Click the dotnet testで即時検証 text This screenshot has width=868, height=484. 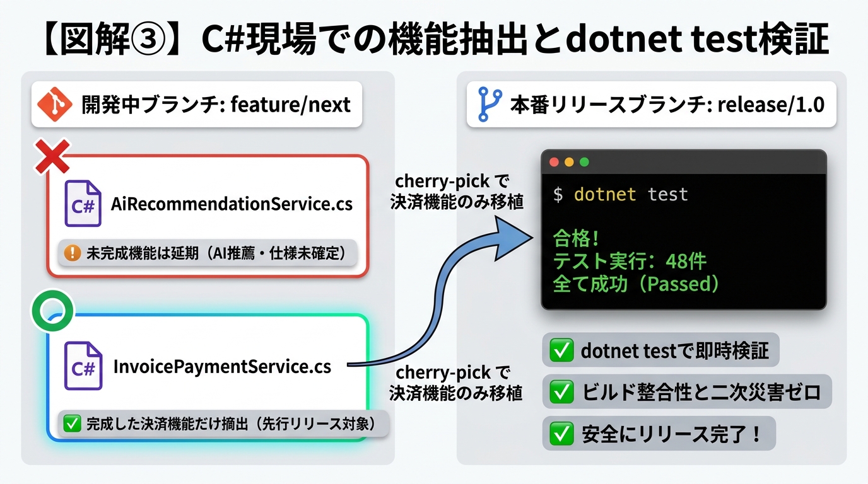[674, 351]
